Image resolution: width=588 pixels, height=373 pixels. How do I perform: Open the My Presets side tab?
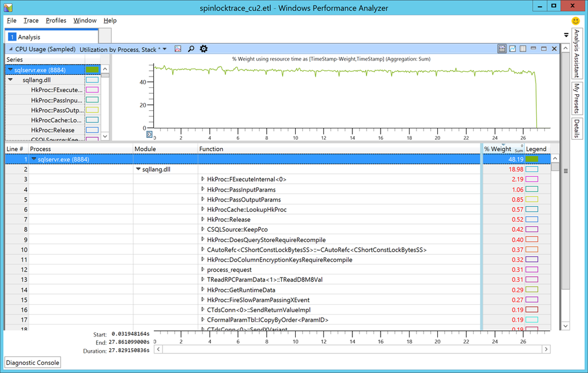pyautogui.click(x=576, y=98)
